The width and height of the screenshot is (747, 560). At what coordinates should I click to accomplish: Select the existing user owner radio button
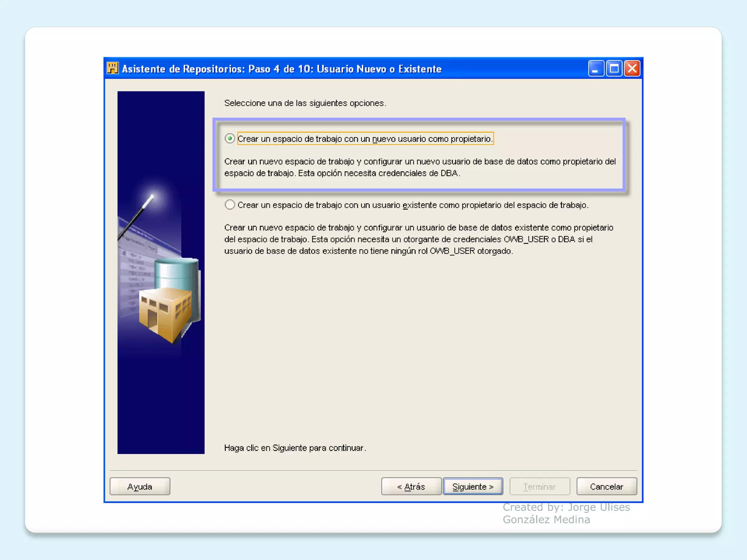(x=230, y=205)
